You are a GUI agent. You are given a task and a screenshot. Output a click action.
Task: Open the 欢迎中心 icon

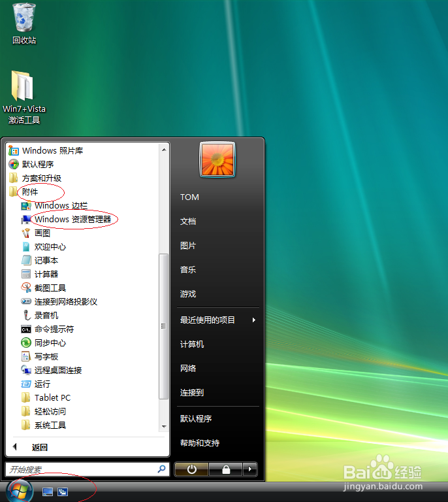click(26, 247)
